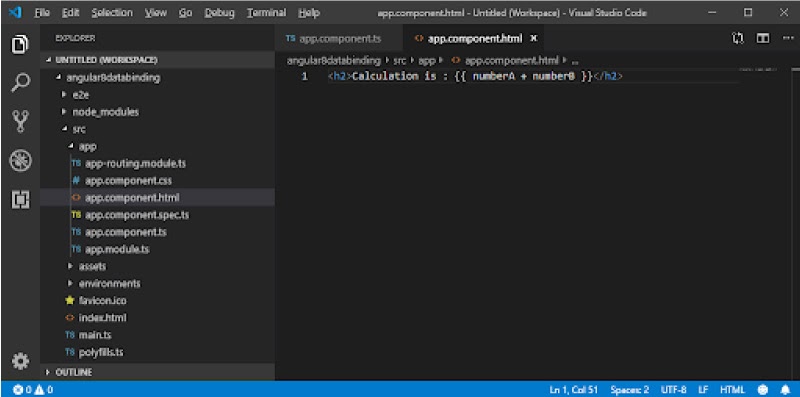Open the Help menu
800x397 pixels.
pyautogui.click(x=309, y=13)
